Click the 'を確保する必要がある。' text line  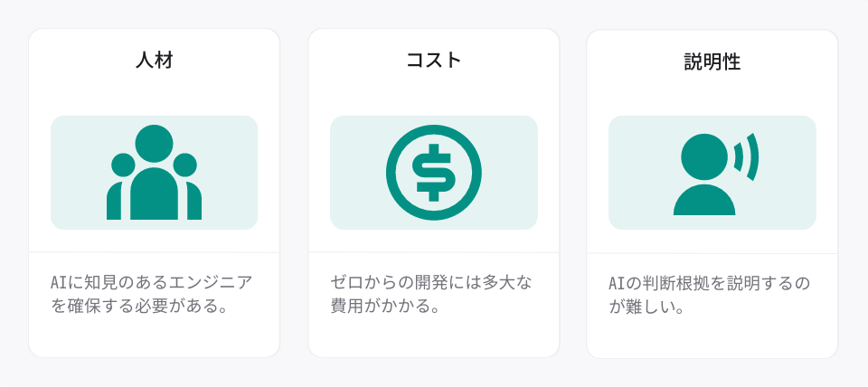click(139, 307)
